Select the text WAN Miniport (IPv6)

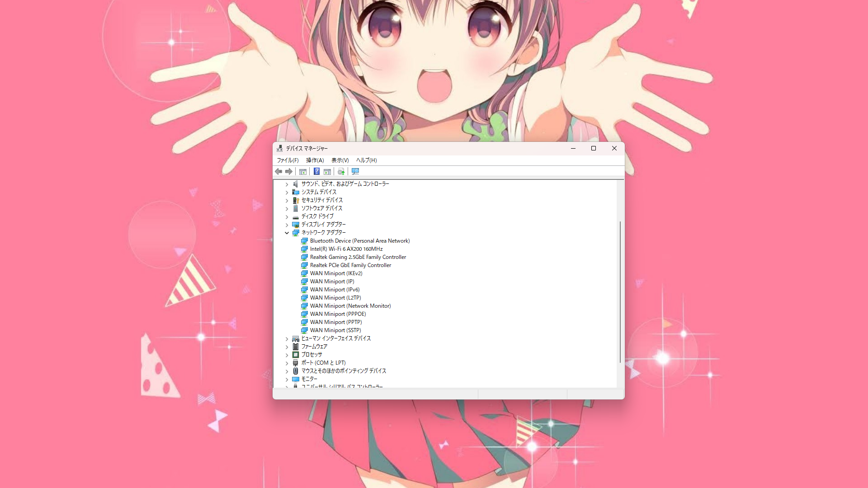(335, 290)
